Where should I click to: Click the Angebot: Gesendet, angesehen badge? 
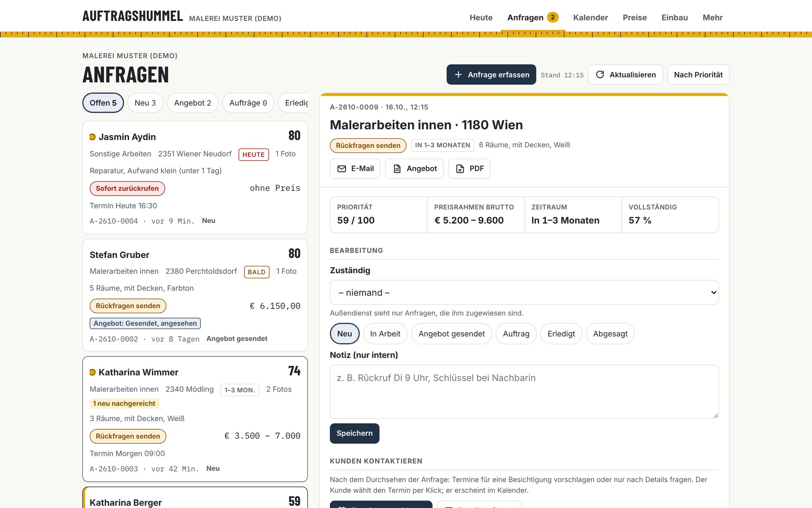click(x=145, y=323)
